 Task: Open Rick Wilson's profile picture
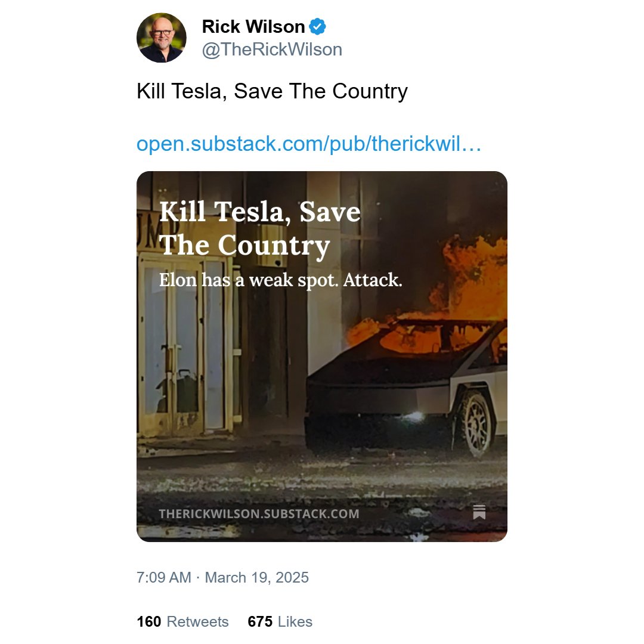[x=162, y=38]
